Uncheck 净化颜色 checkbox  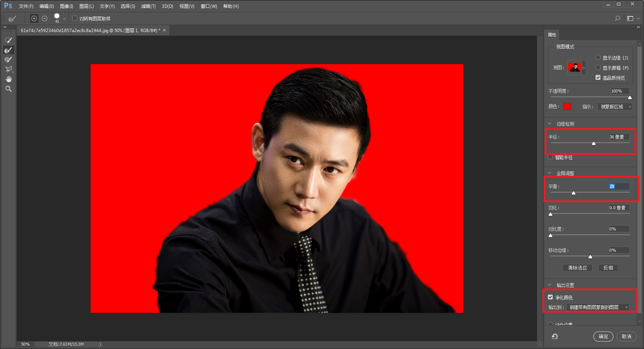coord(550,297)
